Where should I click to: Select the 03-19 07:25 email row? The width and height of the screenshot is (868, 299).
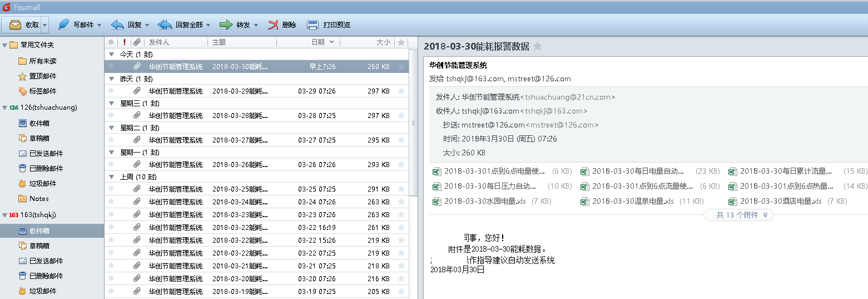click(x=256, y=291)
